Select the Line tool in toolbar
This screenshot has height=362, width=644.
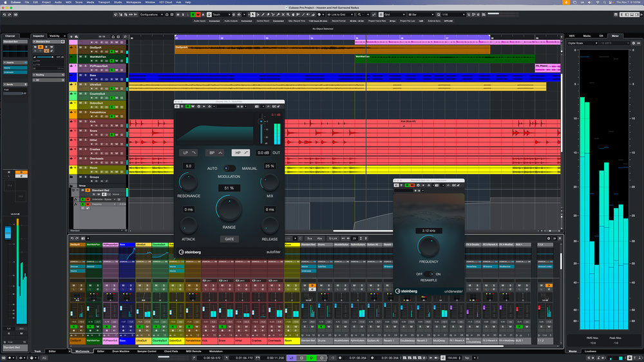[303, 14]
